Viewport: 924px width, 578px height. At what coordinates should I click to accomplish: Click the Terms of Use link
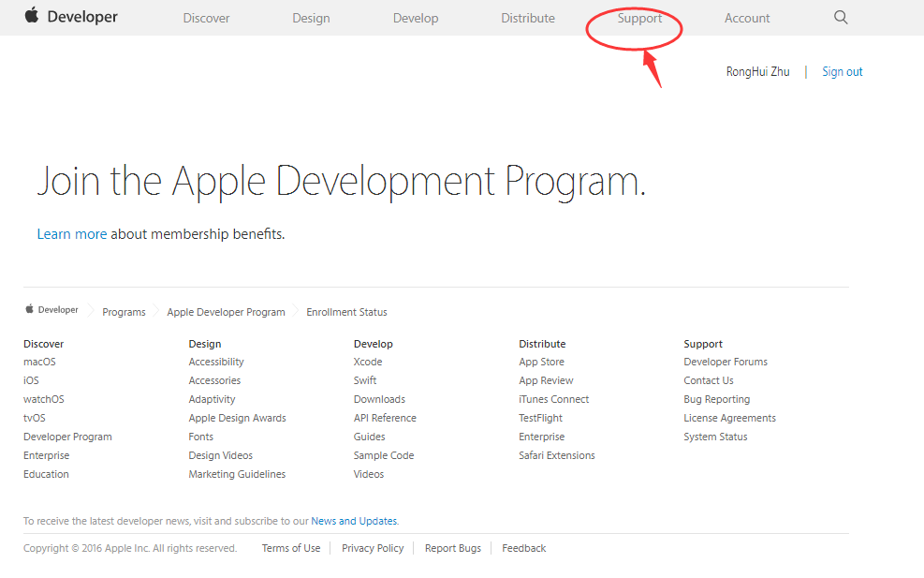point(290,548)
